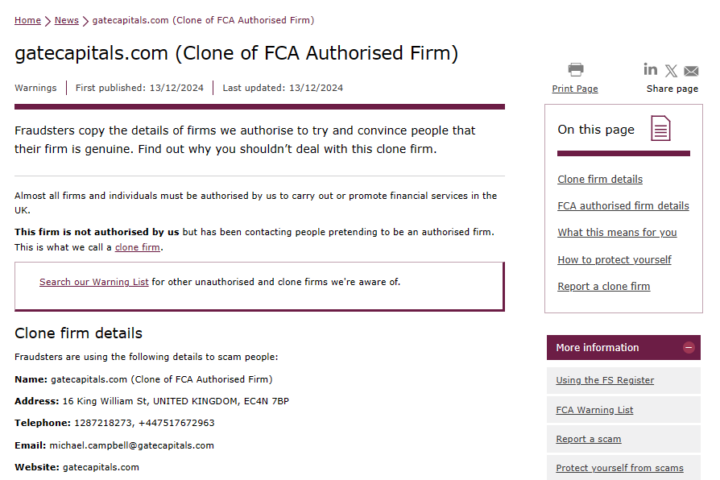Open the Print Page link

pos(575,89)
